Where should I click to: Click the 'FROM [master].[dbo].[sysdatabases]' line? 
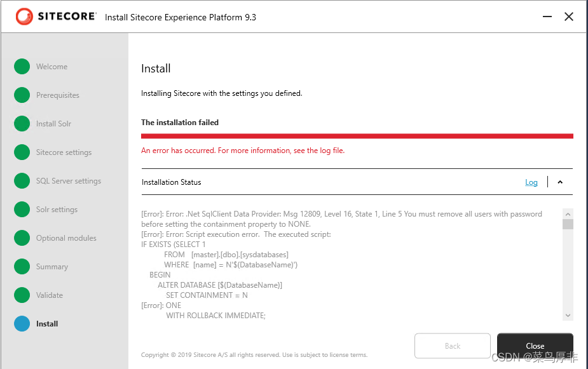[226, 255]
